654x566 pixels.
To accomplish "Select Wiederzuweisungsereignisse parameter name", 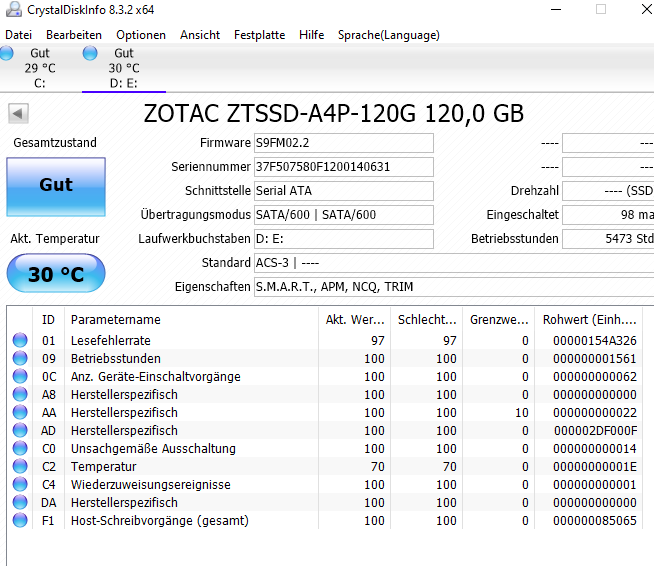I will [151, 484].
